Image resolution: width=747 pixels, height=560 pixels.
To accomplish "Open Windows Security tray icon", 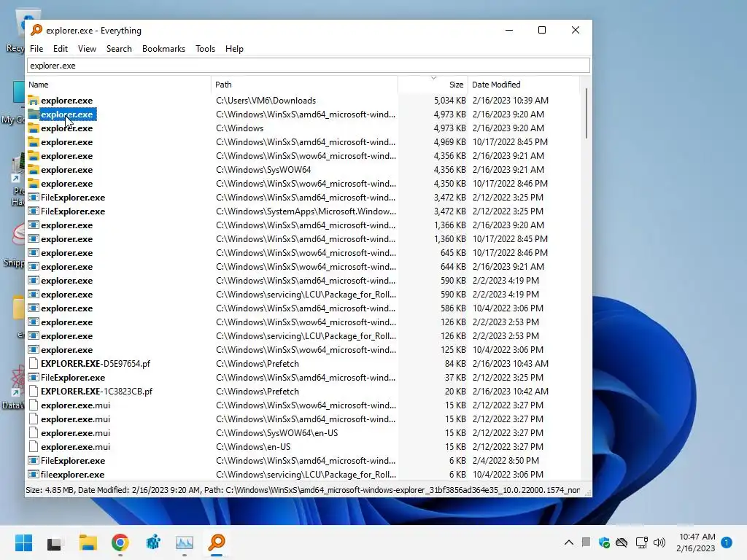I will (x=604, y=542).
